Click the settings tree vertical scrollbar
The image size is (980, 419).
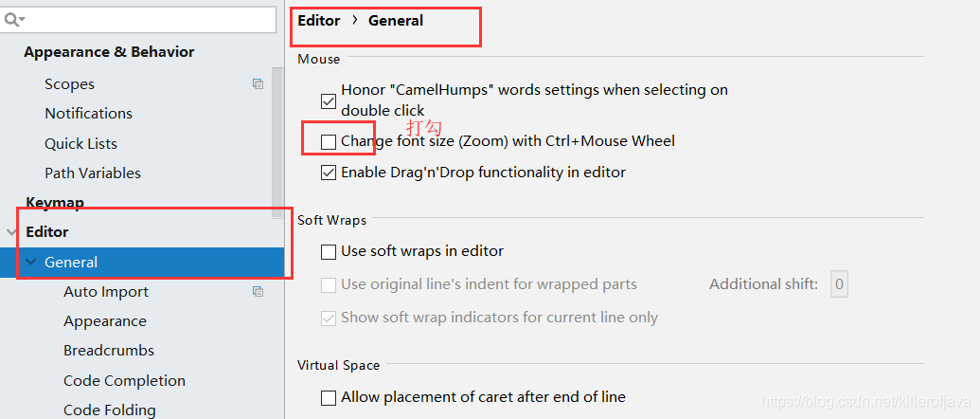pyautogui.click(x=278, y=143)
